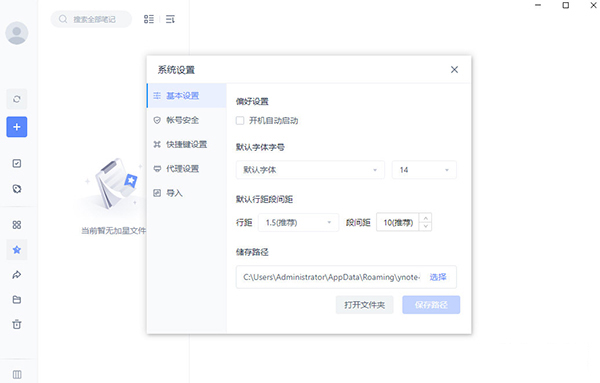Expand the 默认字体 font dropdown
Viewport: 600px width, 383px height.
[310, 170]
